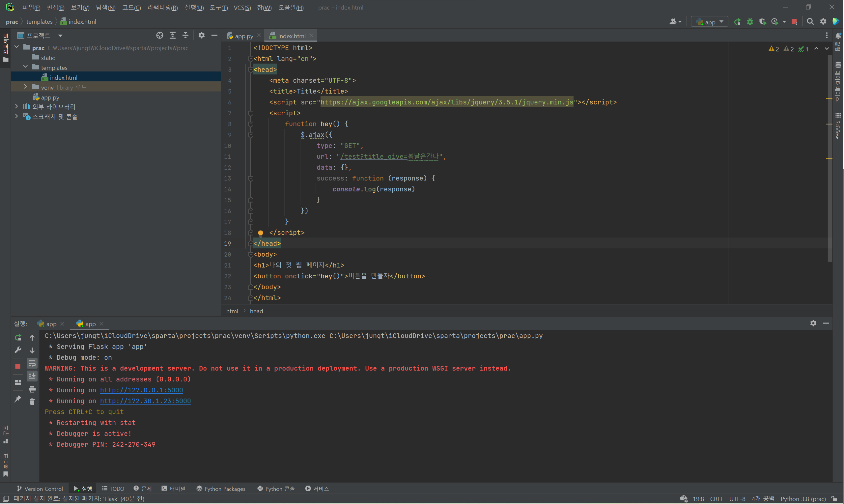Viewport: 844px width, 504px height.
Task: Fold the hey function at line 8
Action: click(251, 124)
